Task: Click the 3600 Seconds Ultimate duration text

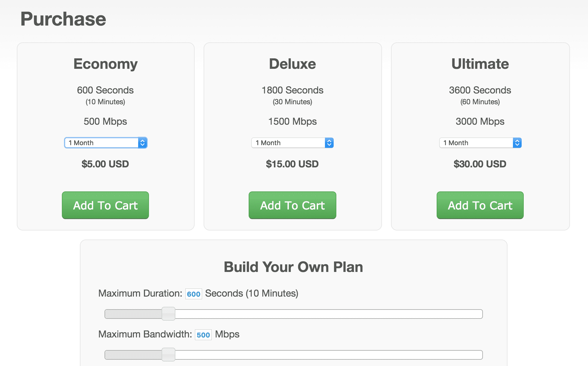Action: 480,90
